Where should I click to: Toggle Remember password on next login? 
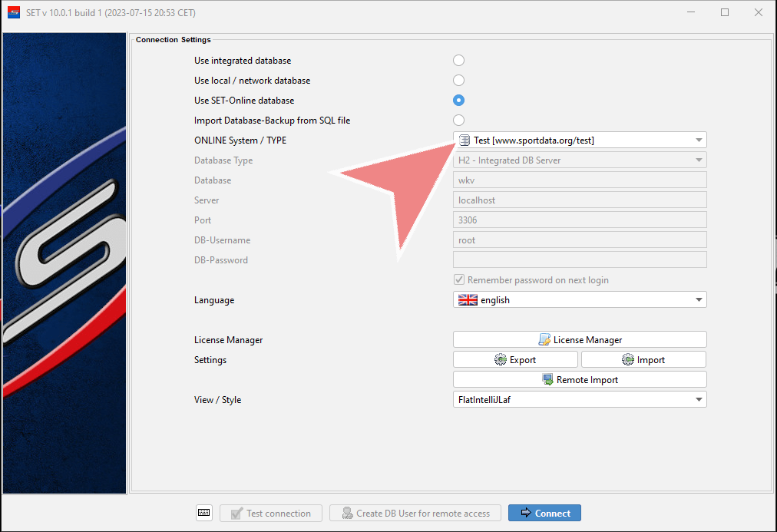pyautogui.click(x=459, y=280)
